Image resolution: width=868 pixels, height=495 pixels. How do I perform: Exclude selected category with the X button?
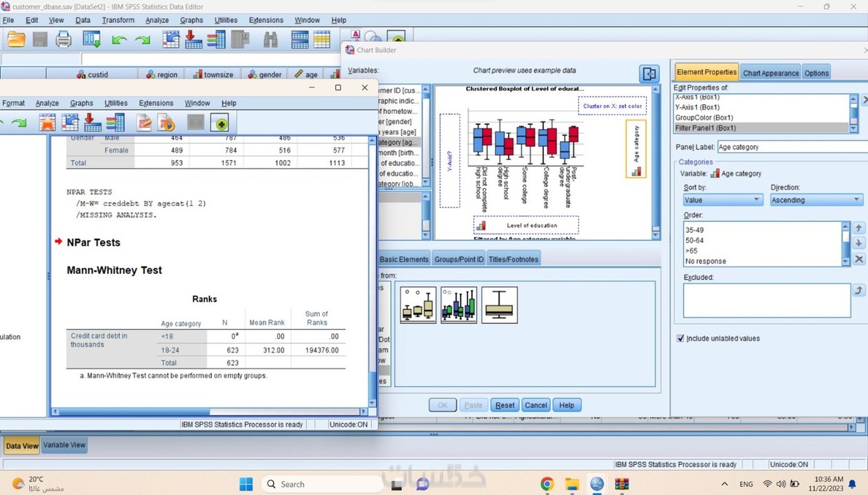point(859,259)
